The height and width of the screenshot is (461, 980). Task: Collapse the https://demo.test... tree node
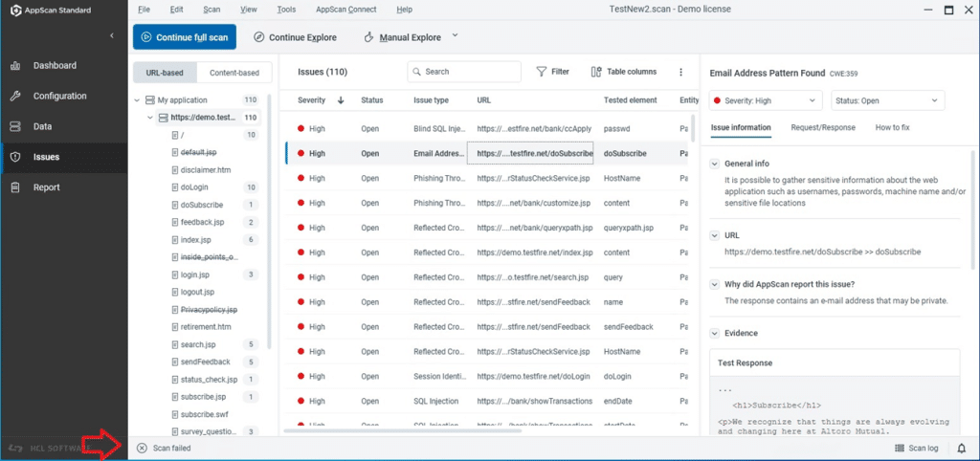(x=150, y=118)
